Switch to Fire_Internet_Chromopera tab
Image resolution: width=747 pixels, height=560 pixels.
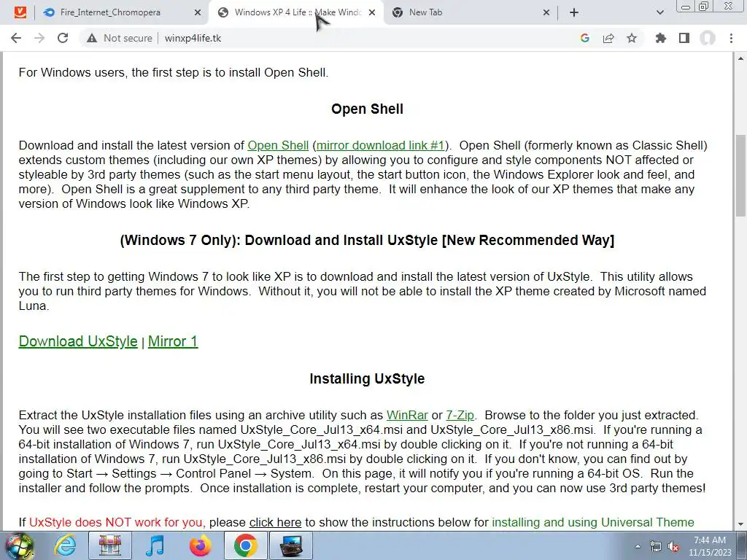[x=110, y=12]
